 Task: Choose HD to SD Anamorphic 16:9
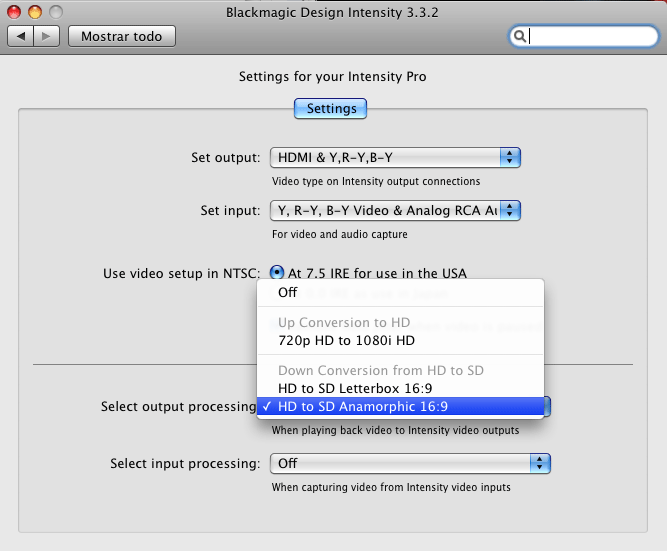[362, 407]
